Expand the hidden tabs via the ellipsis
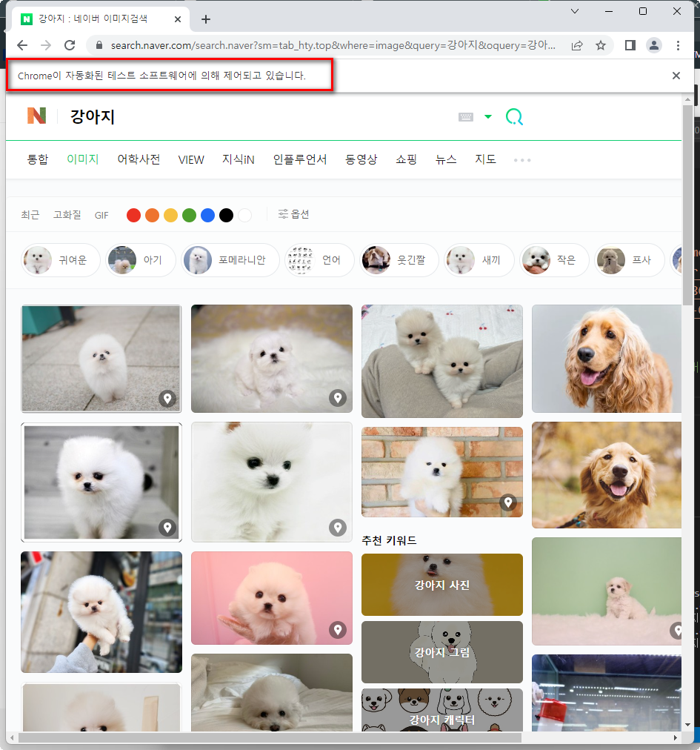The height and width of the screenshot is (750, 700). [x=521, y=159]
